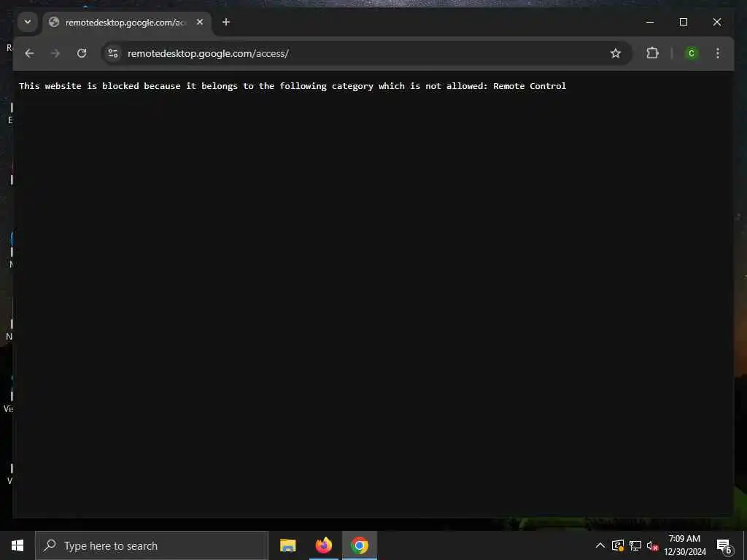This screenshot has height=560, width=747.
Task: Close the remotedesktop.google.com tab
Action: click(x=200, y=22)
